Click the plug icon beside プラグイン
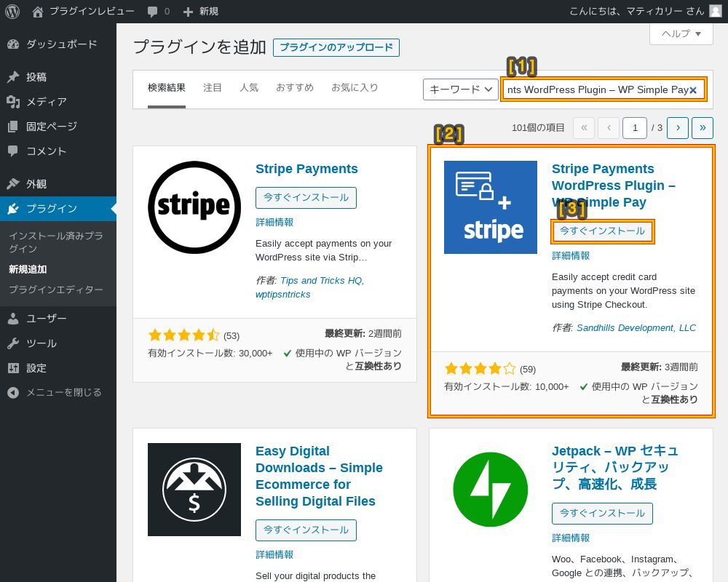728x582 pixels. [13, 208]
